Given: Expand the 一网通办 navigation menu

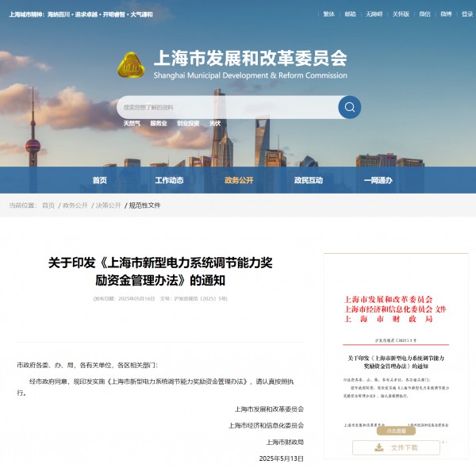Looking at the screenshot, I should (378, 180).
